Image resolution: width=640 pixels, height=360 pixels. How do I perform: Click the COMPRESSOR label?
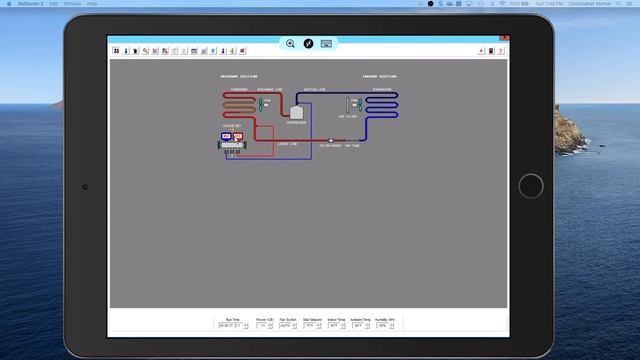pyautogui.click(x=296, y=122)
